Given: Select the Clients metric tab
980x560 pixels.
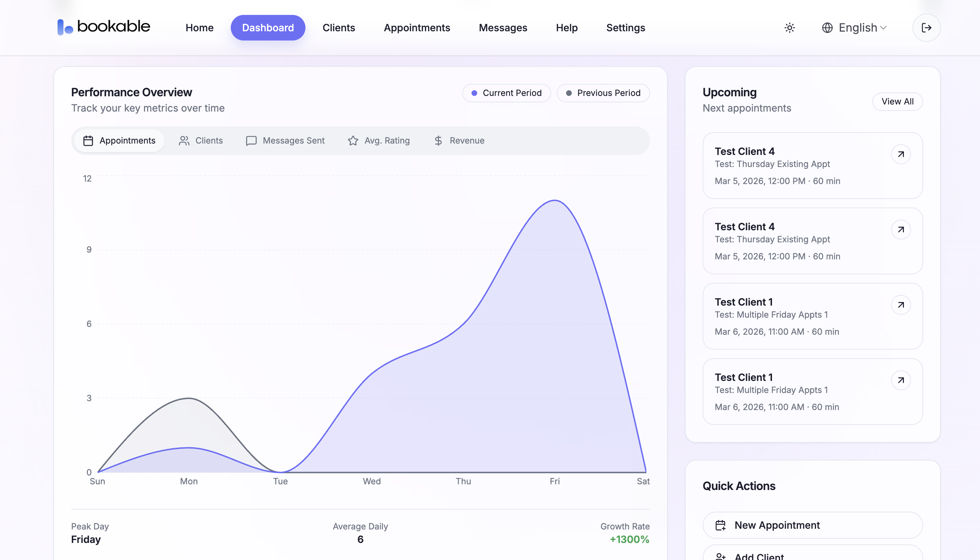Looking at the screenshot, I should [201, 141].
